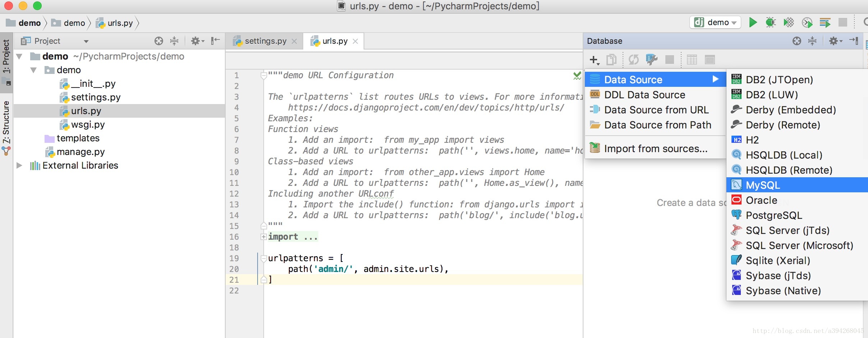Collapse the root demo project folder
Viewport: 868px width, 338px height.
click(x=20, y=56)
